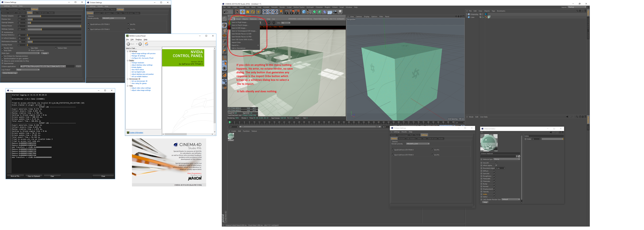This screenshot has width=644, height=230.
Task: Collapse the 3D Settings tree node
Action: [128, 51]
